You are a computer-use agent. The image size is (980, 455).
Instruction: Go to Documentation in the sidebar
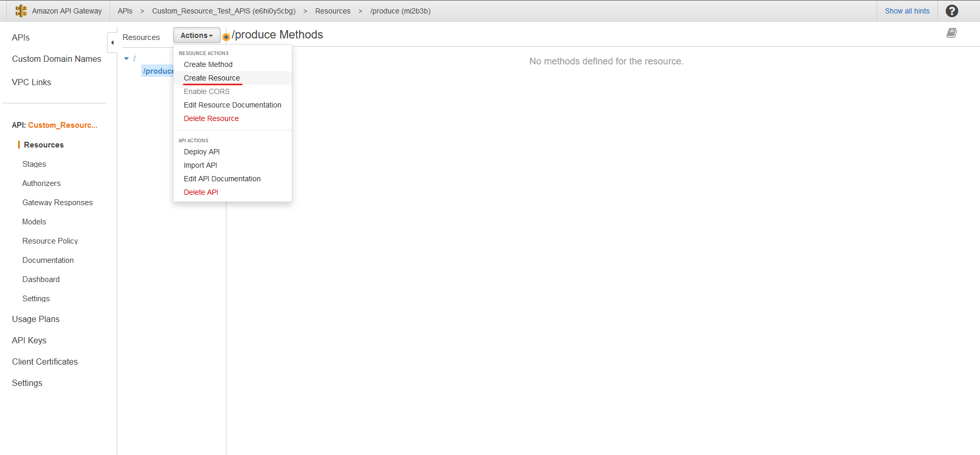click(48, 260)
